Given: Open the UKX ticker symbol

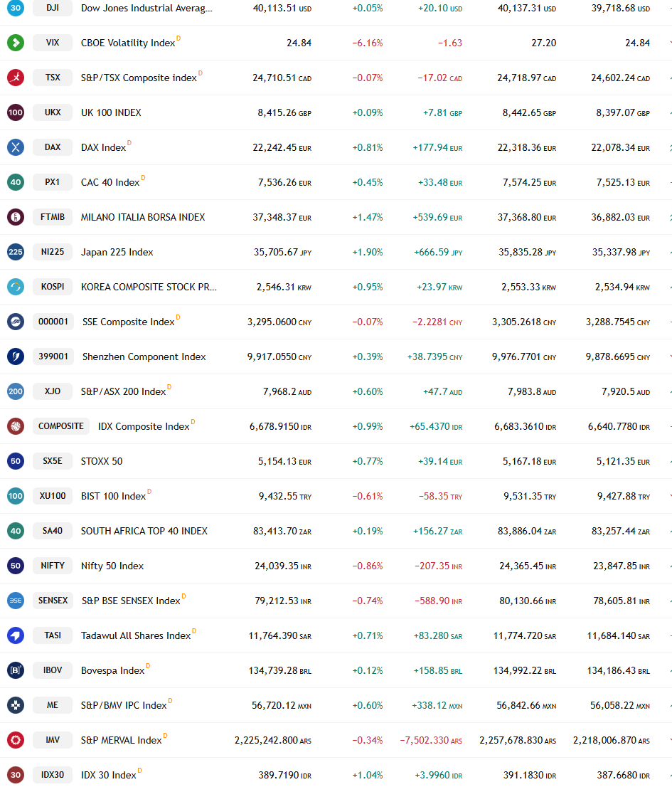Looking at the screenshot, I should pyautogui.click(x=52, y=112).
